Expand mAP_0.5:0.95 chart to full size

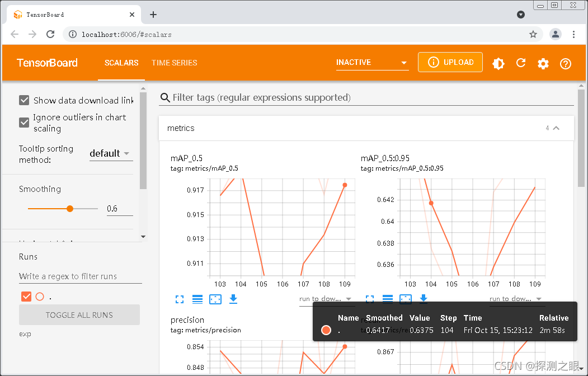click(x=370, y=298)
